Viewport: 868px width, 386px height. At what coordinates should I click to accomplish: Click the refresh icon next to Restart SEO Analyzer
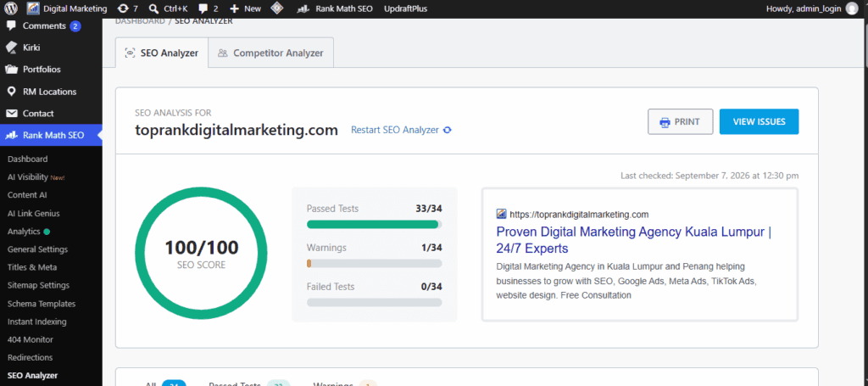click(x=448, y=130)
